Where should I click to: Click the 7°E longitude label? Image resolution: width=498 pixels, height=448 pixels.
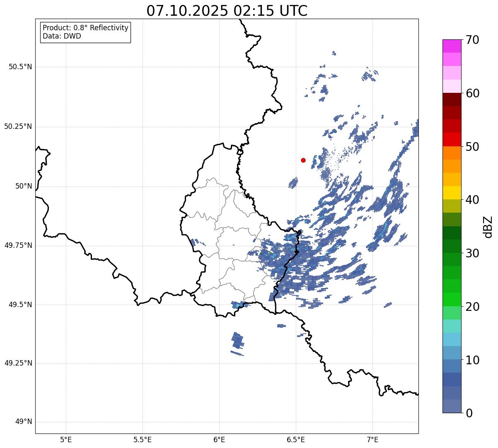372,439
